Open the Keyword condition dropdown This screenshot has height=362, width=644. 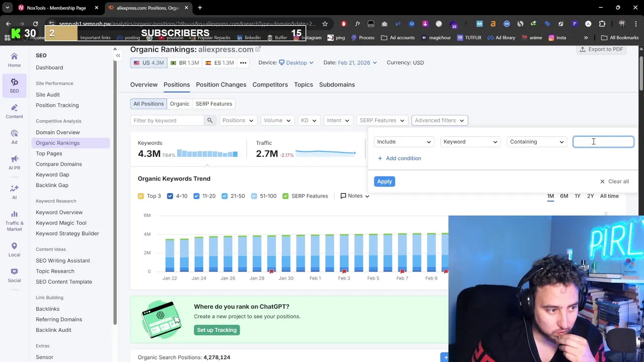(470, 142)
